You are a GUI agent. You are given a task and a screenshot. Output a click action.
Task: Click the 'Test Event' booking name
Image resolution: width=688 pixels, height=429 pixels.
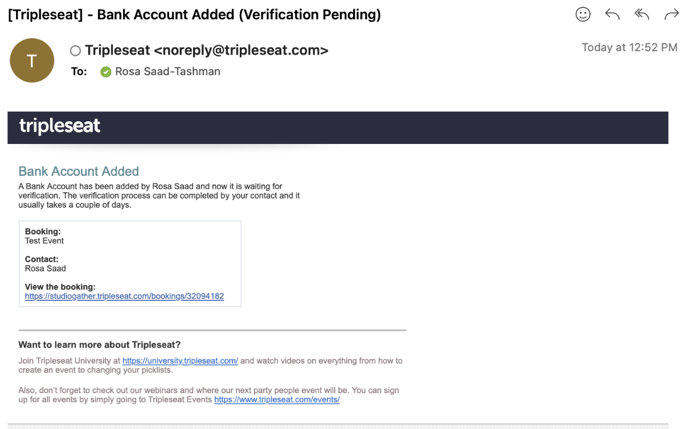tap(45, 241)
